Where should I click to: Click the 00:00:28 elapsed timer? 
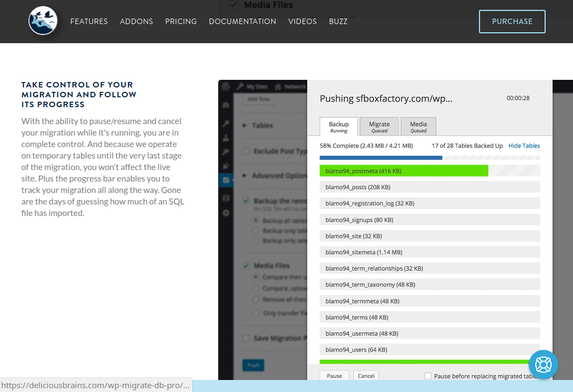(518, 98)
